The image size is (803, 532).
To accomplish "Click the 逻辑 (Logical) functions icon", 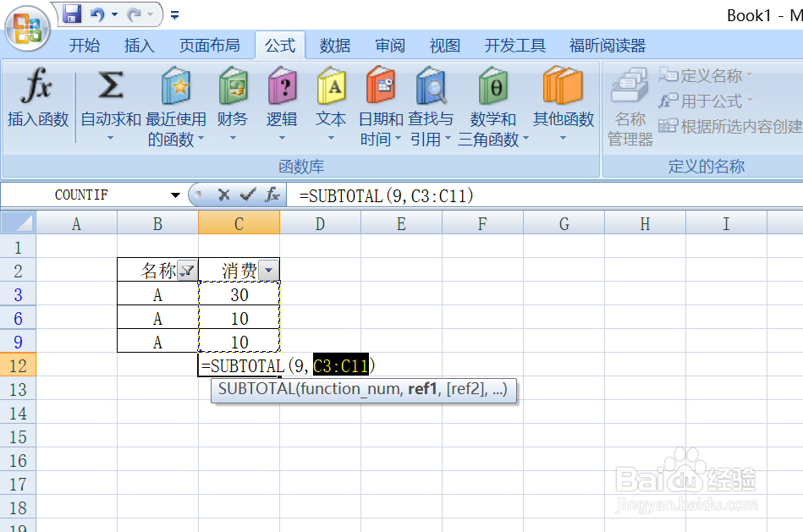I will [x=282, y=85].
